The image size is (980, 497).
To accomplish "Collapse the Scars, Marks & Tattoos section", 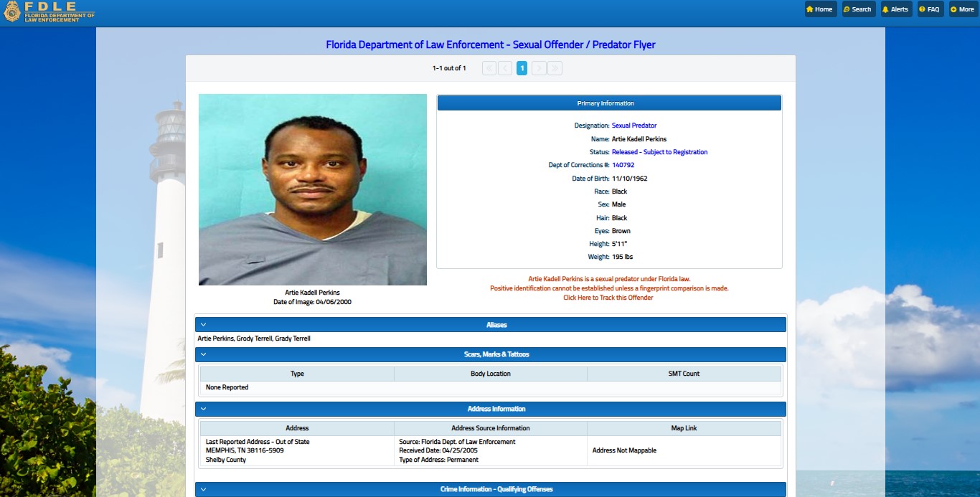I will [x=491, y=354].
